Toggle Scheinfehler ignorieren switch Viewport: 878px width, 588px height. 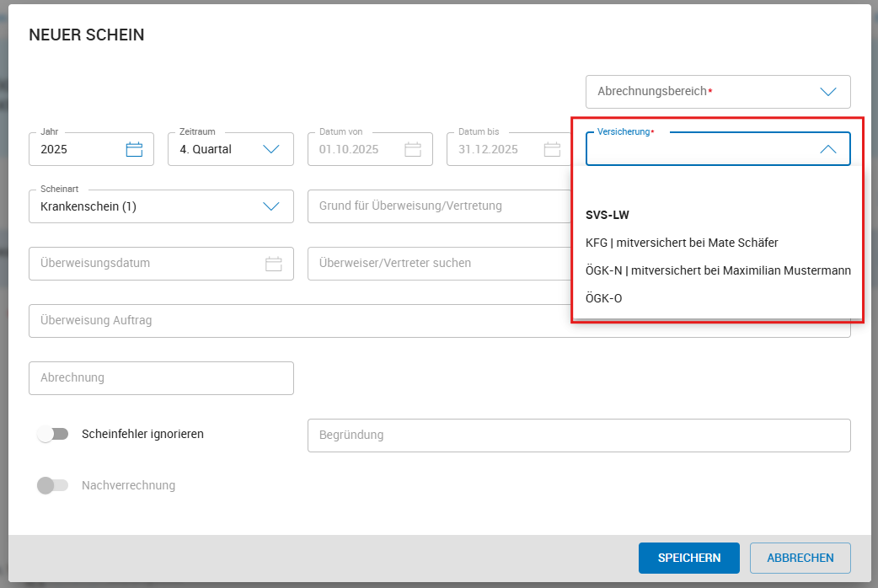53,435
